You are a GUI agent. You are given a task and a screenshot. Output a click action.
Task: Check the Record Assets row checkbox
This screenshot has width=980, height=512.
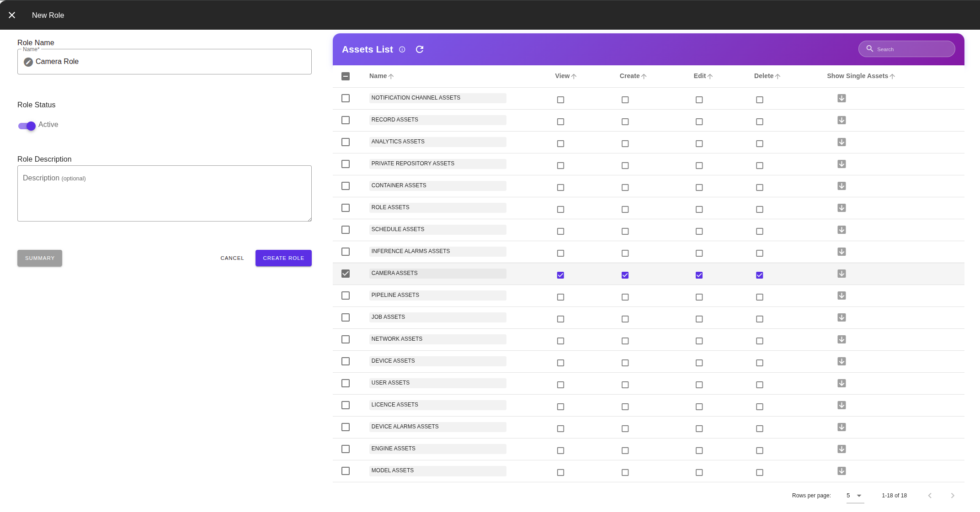346,120
